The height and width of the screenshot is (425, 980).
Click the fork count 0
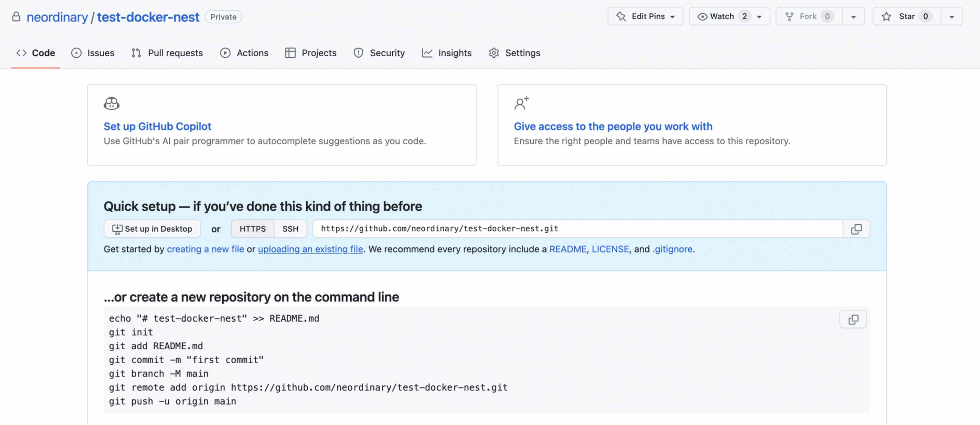pyautogui.click(x=827, y=16)
